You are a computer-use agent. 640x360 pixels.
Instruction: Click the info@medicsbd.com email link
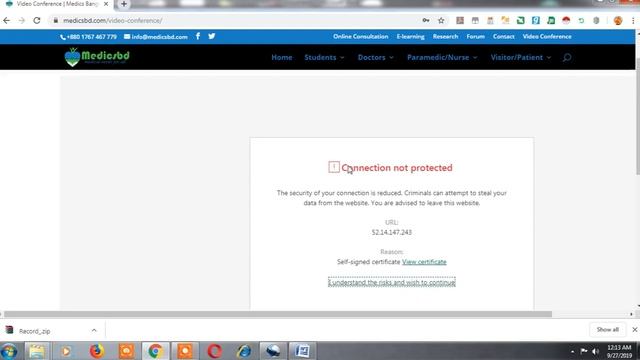click(x=156, y=37)
